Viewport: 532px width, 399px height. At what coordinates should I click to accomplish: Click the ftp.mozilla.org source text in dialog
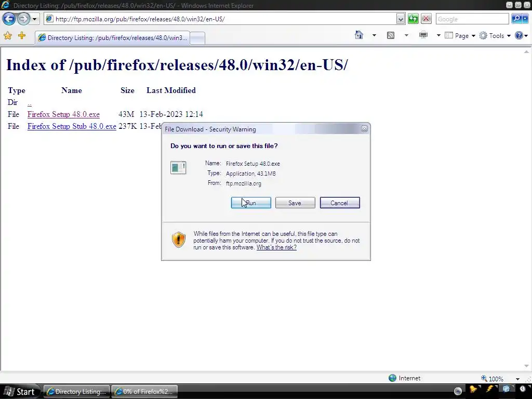(244, 183)
